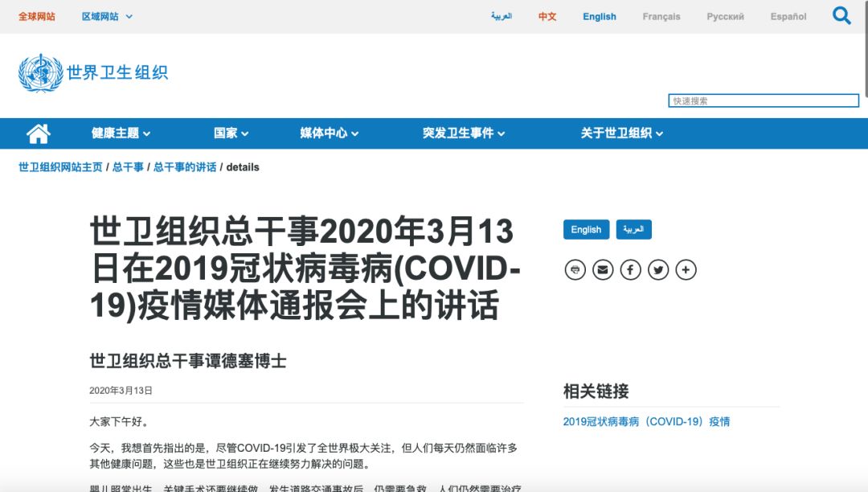Focus the 快速搜索 search field
868x492 pixels.
764,100
